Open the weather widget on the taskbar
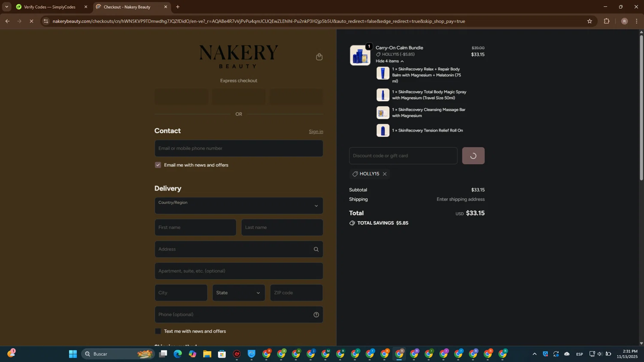 pyautogui.click(x=11, y=353)
